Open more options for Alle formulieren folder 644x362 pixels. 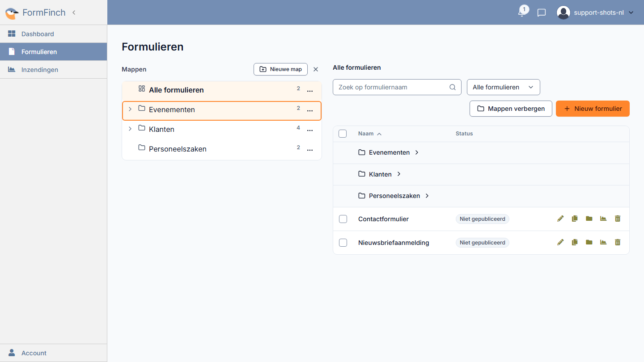coord(310,91)
